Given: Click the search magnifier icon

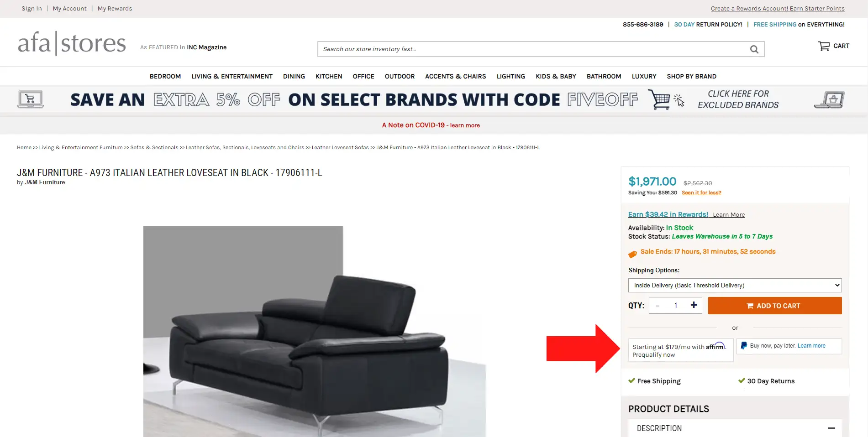Looking at the screenshot, I should point(754,49).
